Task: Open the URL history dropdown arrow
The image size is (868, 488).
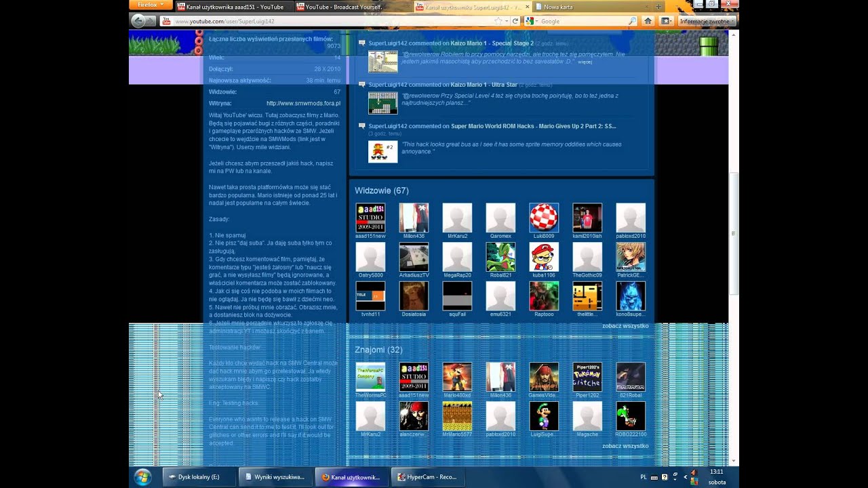Action: tap(507, 21)
